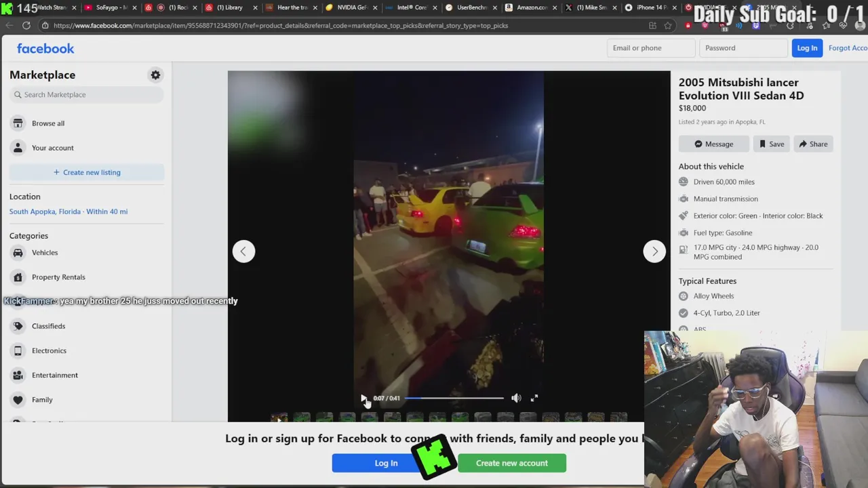Viewport: 868px width, 488px height.
Task: Click the Vehicles car icon
Action: click(18, 253)
